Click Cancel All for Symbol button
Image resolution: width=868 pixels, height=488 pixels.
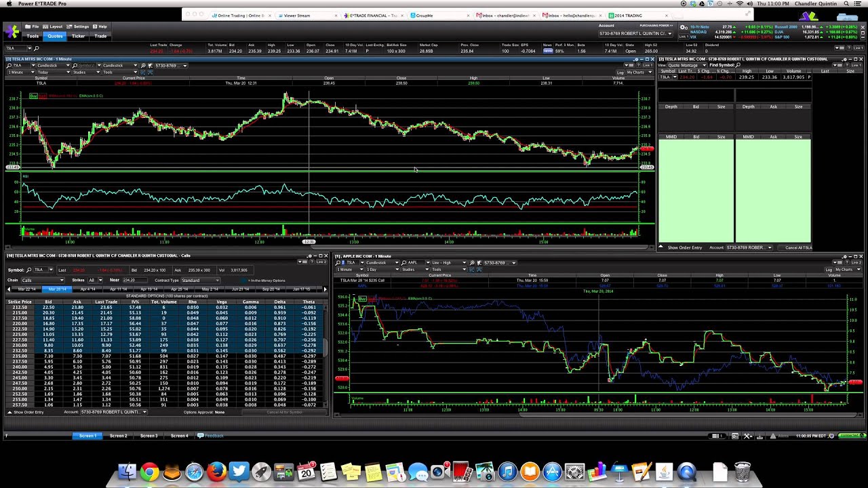284,412
